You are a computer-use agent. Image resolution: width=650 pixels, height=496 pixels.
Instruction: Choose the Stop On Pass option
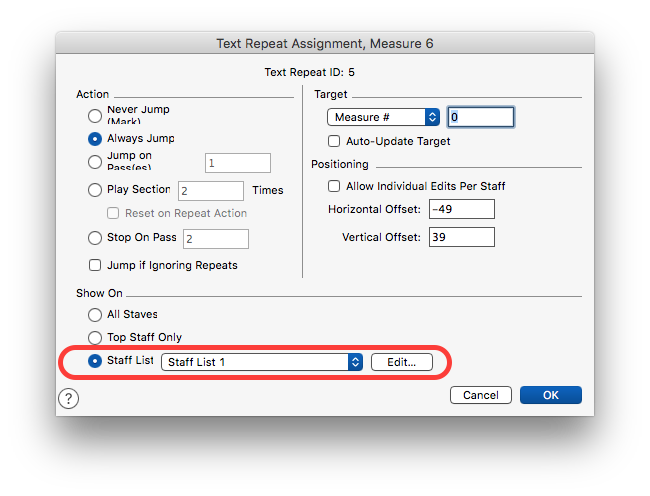tap(95, 238)
